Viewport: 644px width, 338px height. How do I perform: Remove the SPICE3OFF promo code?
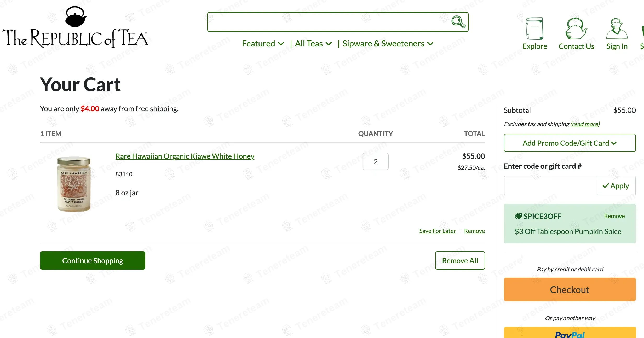(614, 216)
